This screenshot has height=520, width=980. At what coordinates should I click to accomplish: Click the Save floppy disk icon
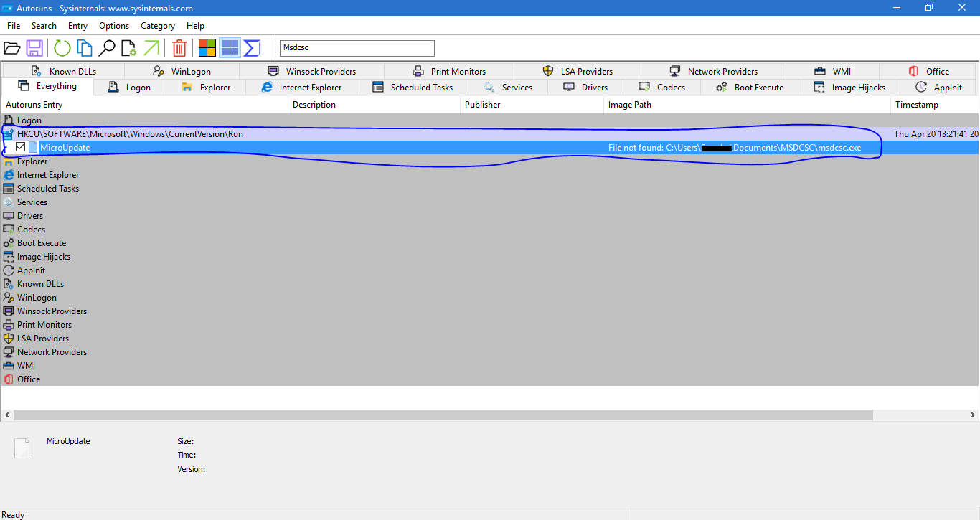coord(34,48)
